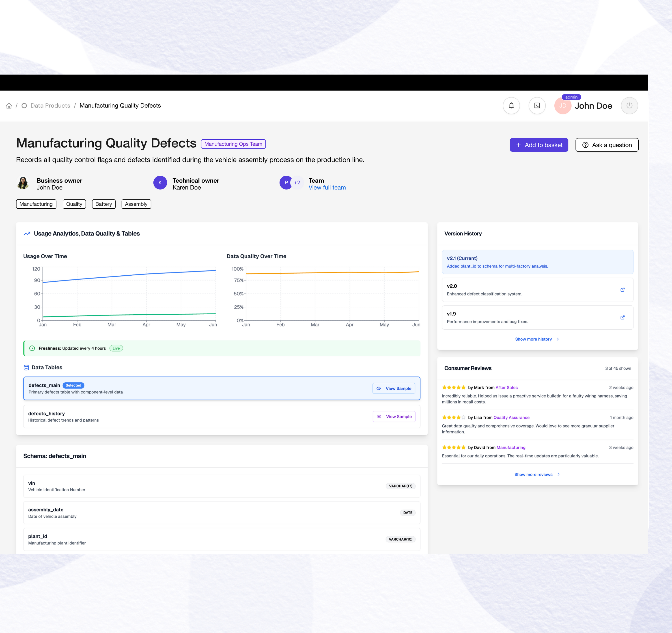Click the blue usage line in chart
The image size is (672, 633).
tap(129, 275)
